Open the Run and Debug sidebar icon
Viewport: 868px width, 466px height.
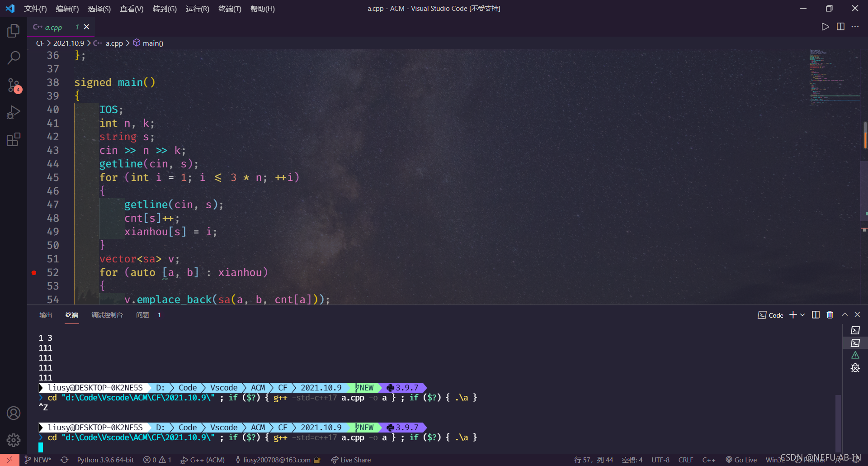point(13,112)
